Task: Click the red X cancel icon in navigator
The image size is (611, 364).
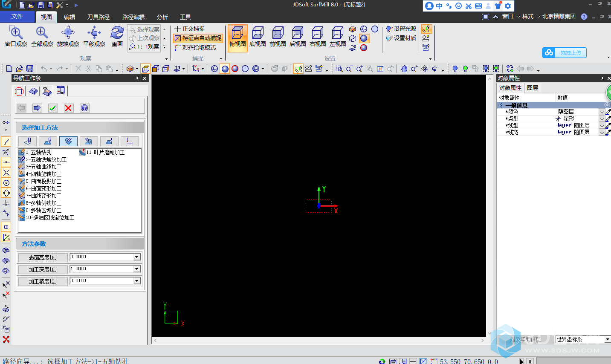Action: pos(69,108)
